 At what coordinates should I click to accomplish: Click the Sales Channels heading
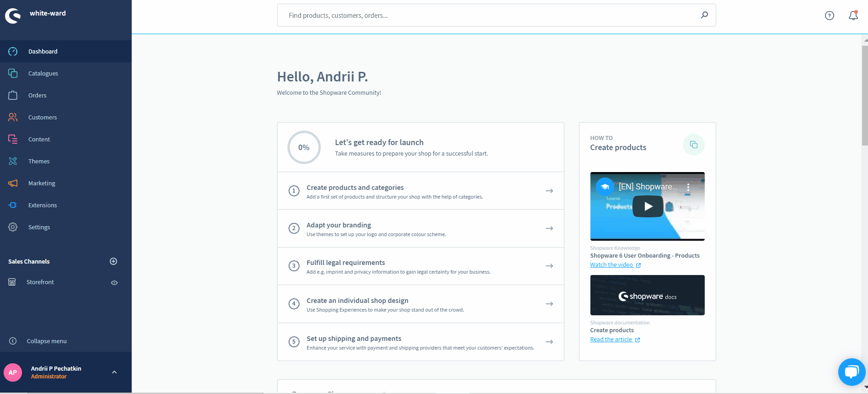[x=29, y=261]
